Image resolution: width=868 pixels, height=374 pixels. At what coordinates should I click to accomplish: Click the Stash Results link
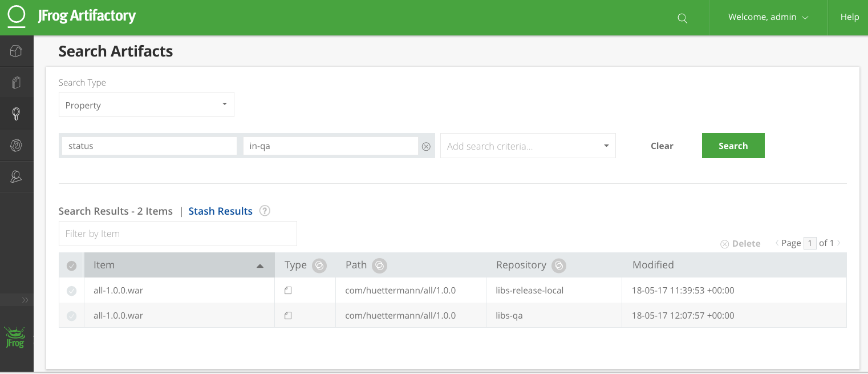(x=220, y=211)
